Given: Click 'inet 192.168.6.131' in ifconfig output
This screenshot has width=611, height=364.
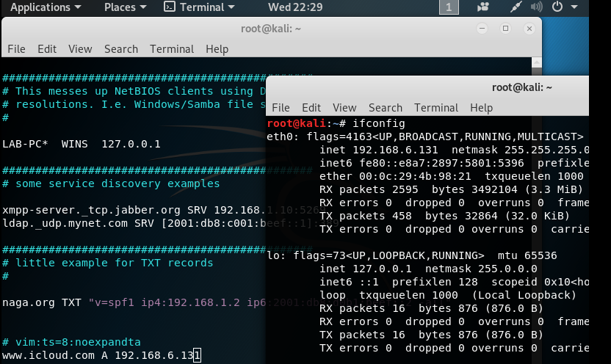Looking at the screenshot, I should click(x=379, y=150).
